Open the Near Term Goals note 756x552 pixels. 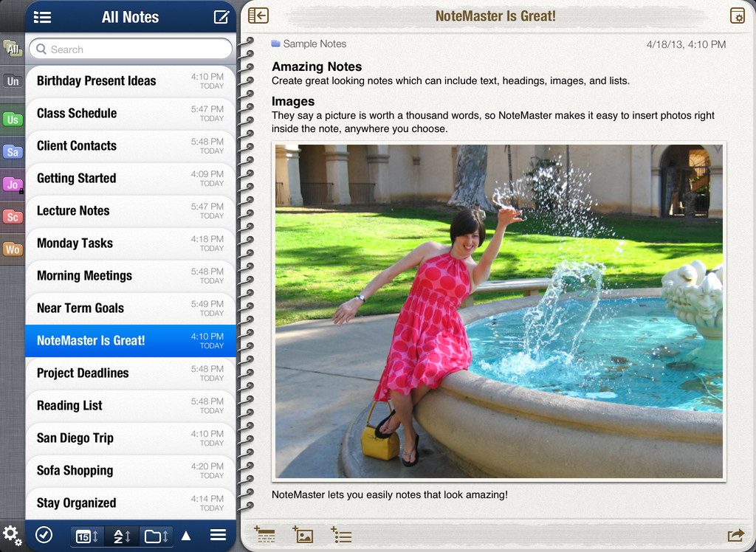click(x=131, y=308)
